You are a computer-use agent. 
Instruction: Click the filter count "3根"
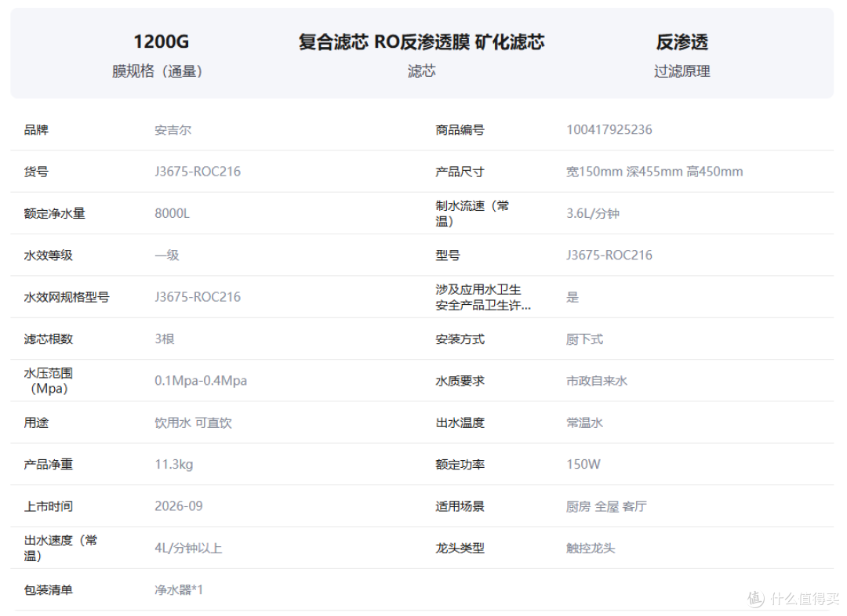point(164,339)
